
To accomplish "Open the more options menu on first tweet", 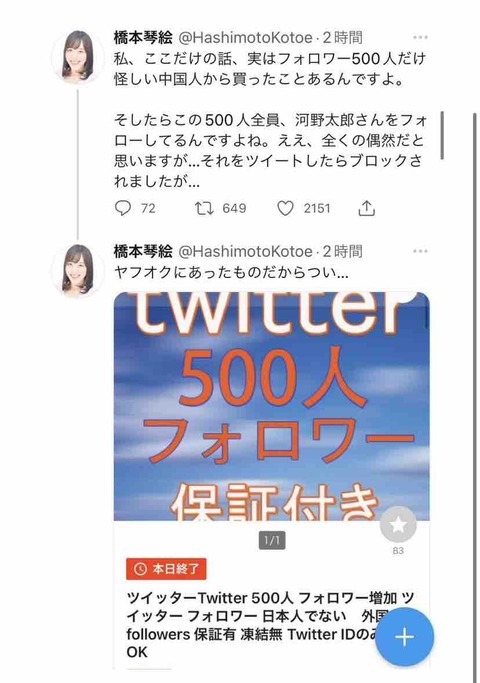I will (420, 37).
